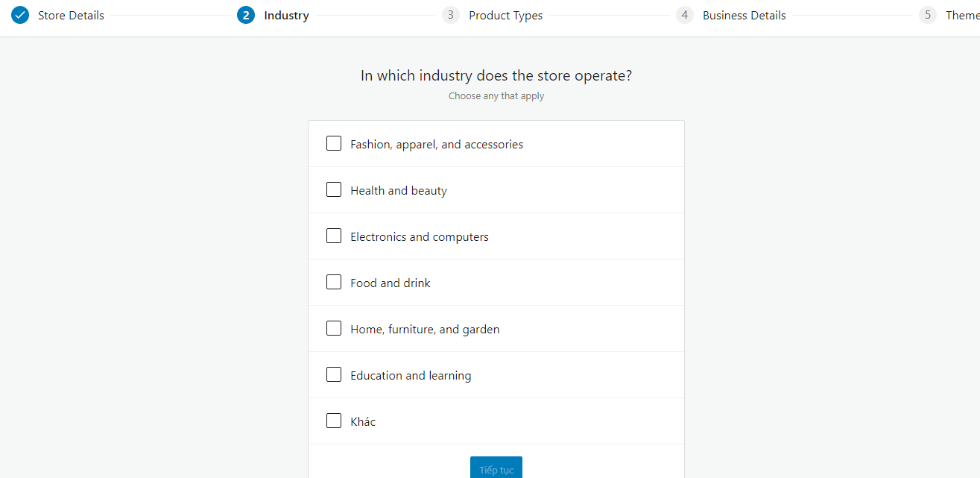Check Fashion, apparel, and accessories checkbox
Screen dimensions: 980x478
point(334,143)
